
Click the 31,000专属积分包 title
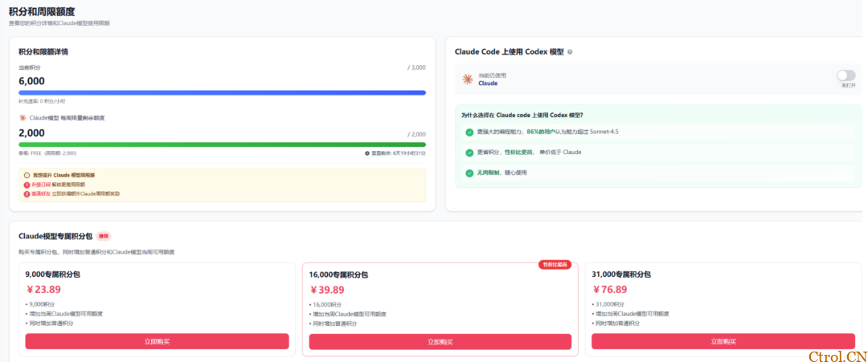[x=621, y=275]
